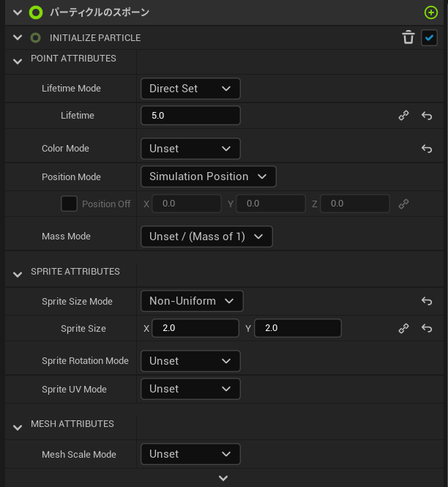Open the Sprite Size Mode dropdown
Image resolution: width=448 pixels, height=487 pixels.
point(192,301)
